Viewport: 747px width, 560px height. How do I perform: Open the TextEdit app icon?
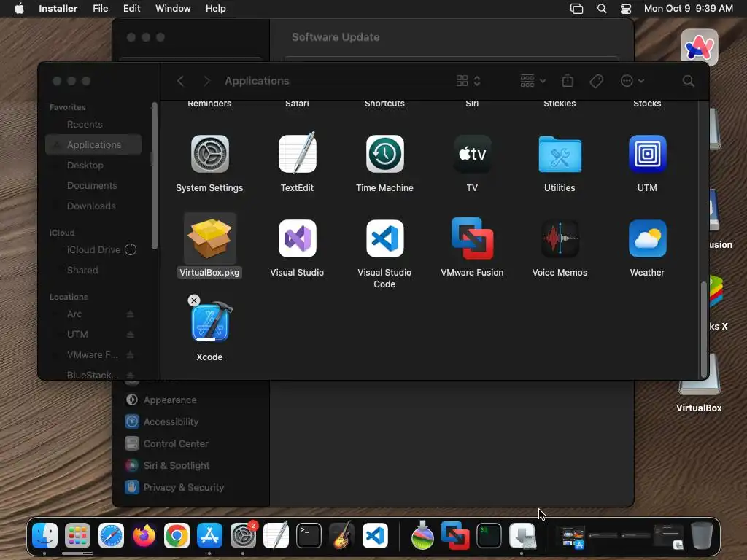298,153
